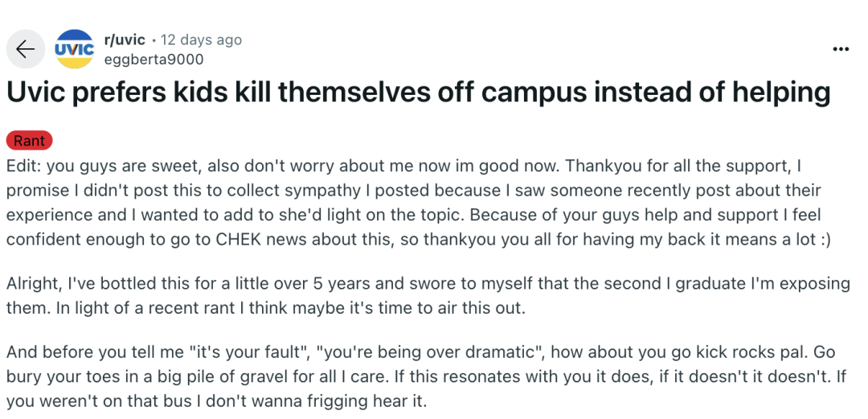Open the three-dot post options menu
Image resolution: width=868 pixels, height=419 pixels.
click(841, 49)
